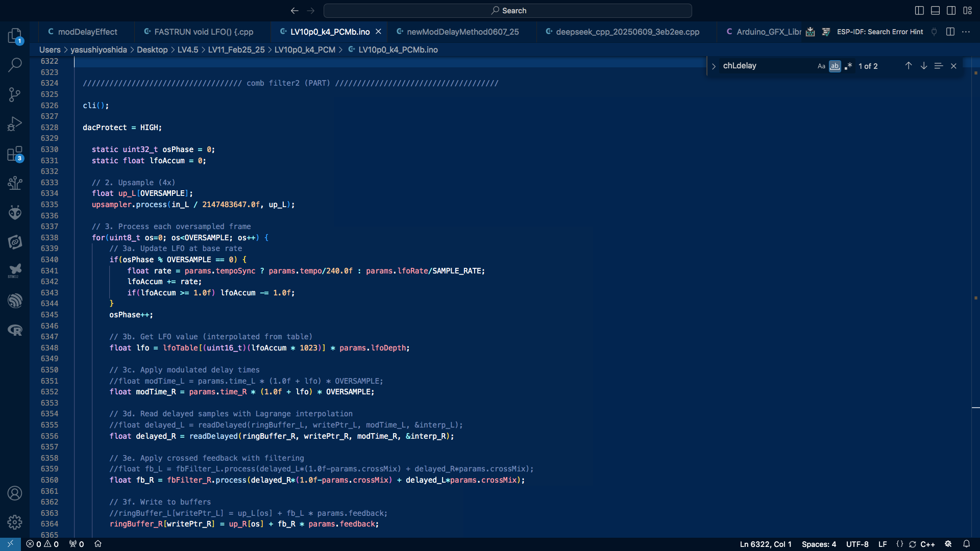
Task: Open the Source Control view
Action: (15, 94)
